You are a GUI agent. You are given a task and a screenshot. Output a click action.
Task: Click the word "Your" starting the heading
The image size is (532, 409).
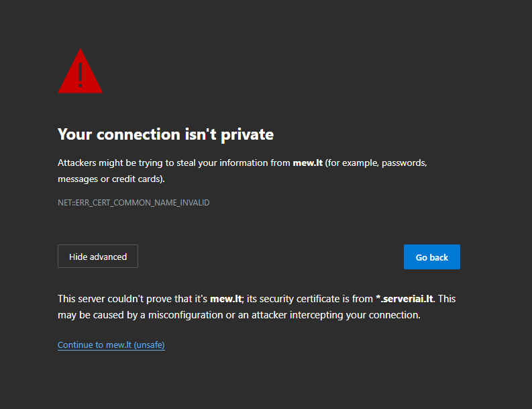pyautogui.click(x=75, y=134)
